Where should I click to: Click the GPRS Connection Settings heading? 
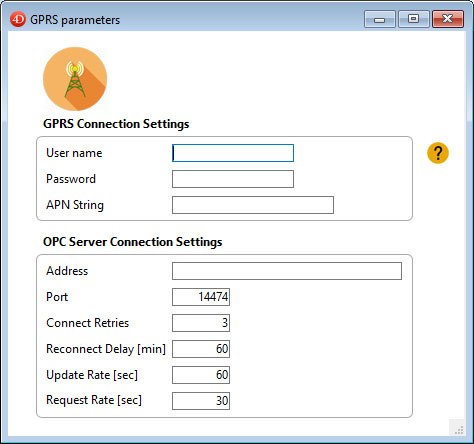click(116, 124)
